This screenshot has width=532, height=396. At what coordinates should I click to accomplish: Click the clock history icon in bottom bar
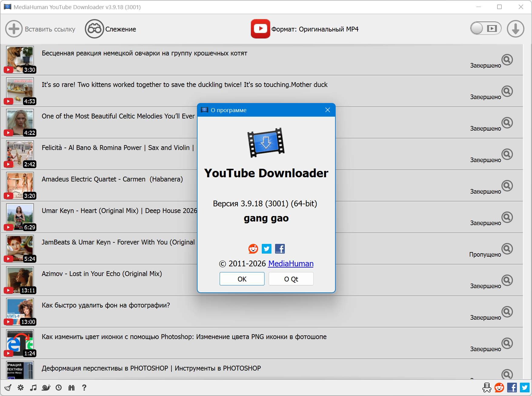click(x=59, y=388)
